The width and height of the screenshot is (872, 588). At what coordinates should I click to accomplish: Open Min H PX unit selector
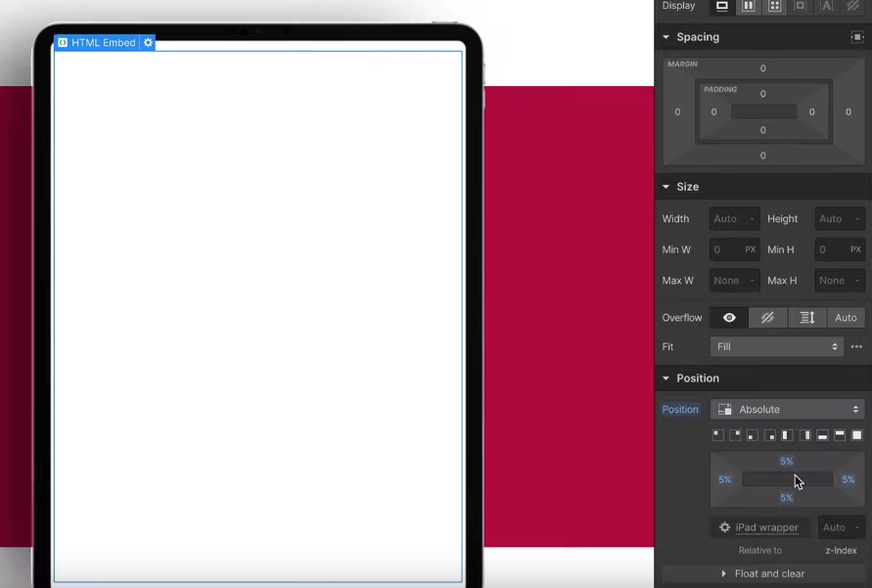855,249
